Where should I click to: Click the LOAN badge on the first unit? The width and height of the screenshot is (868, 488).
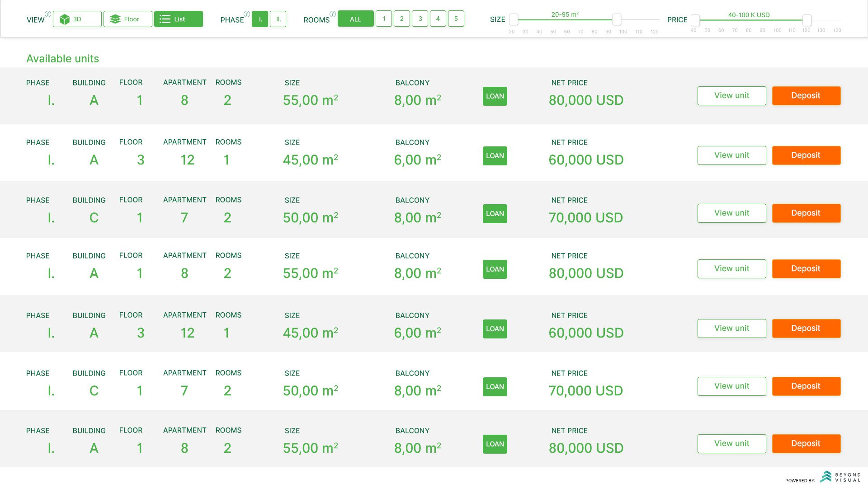[x=495, y=96]
